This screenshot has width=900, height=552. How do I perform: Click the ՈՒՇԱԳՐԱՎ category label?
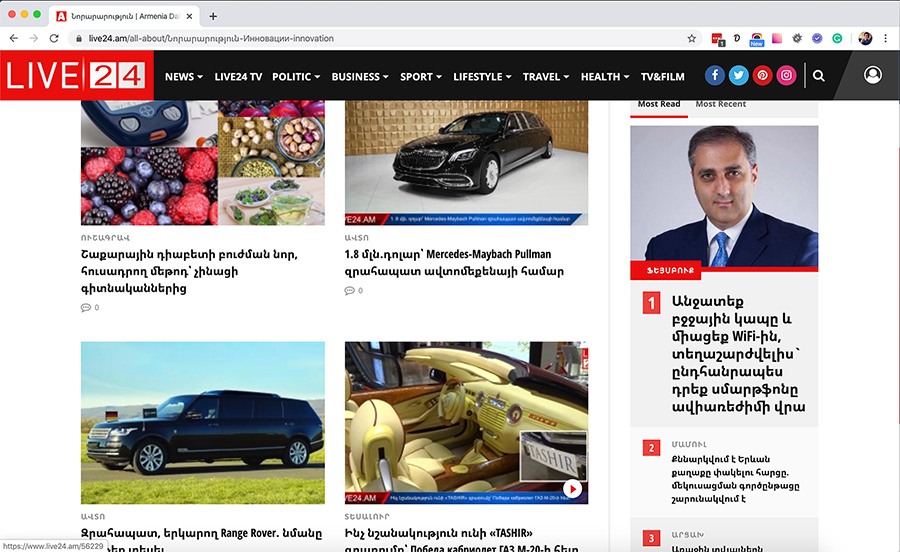tap(105, 238)
